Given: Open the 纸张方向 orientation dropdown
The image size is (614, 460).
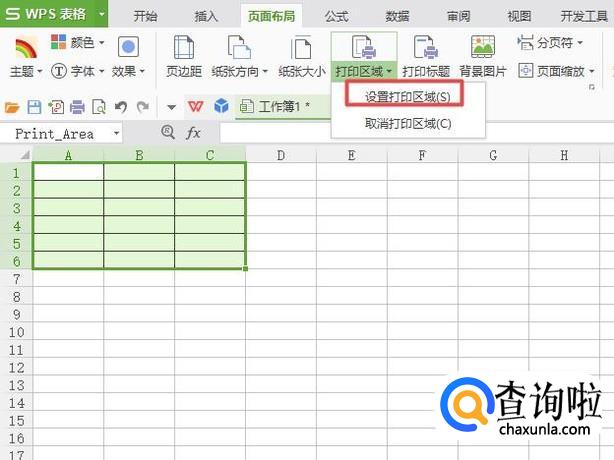Looking at the screenshot, I should (239, 72).
